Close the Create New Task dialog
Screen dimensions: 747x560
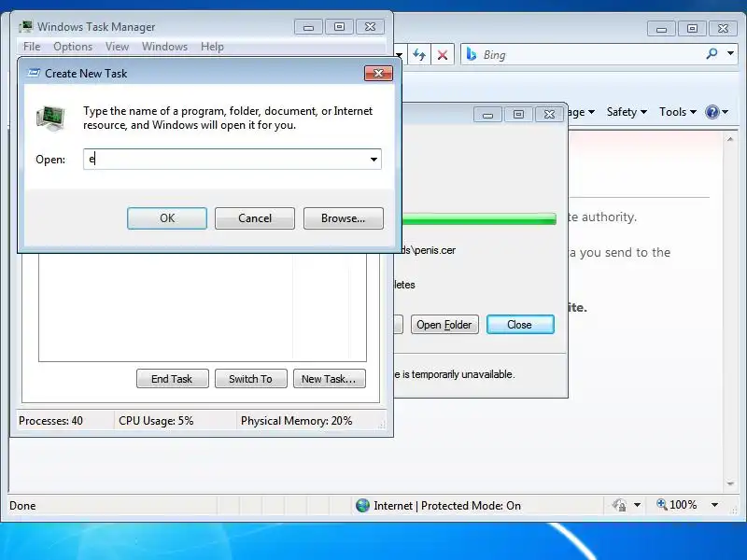[x=378, y=73]
